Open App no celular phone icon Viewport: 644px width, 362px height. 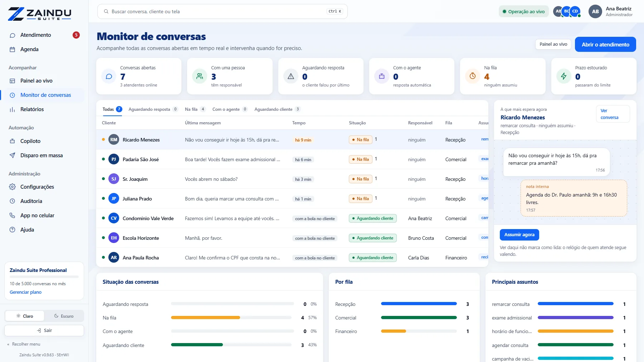[13, 215]
